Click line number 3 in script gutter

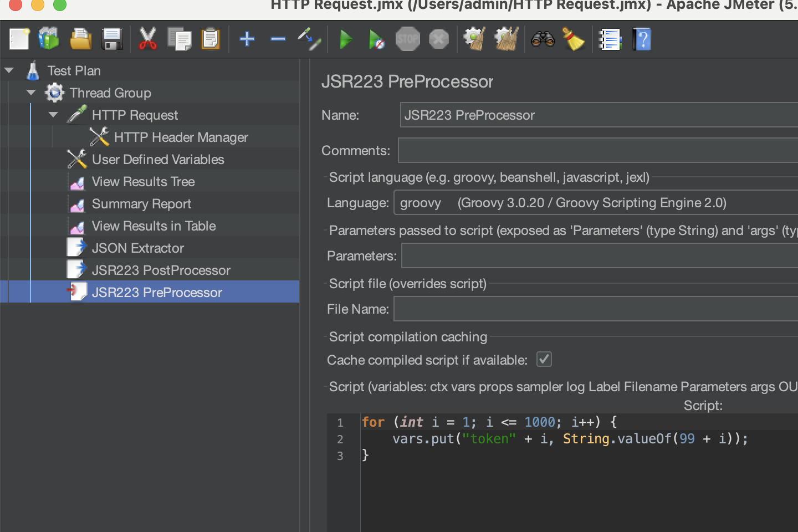(340, 456)
